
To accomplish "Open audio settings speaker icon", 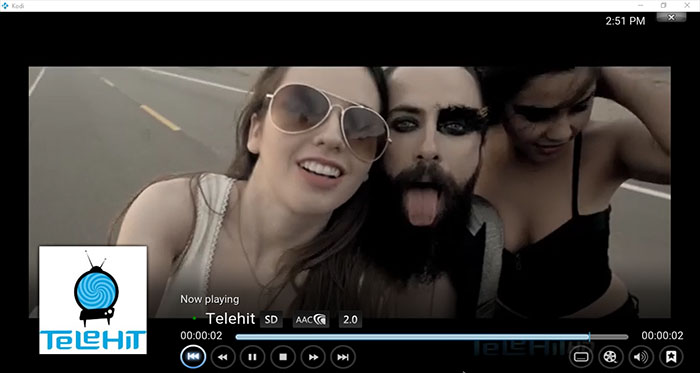I will coord(641,357).
